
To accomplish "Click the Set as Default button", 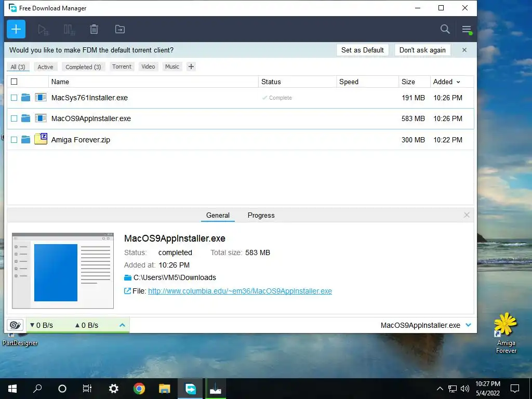I will [x=362, y=50].
